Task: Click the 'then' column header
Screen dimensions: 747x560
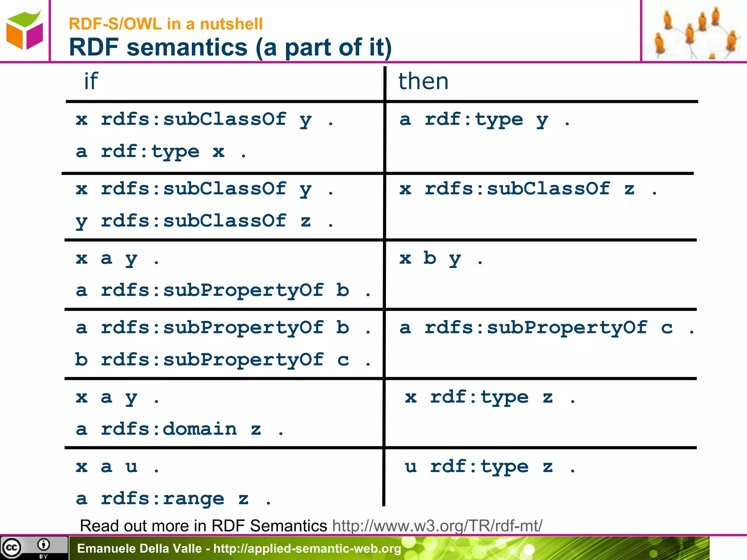Action: (423, 81)
